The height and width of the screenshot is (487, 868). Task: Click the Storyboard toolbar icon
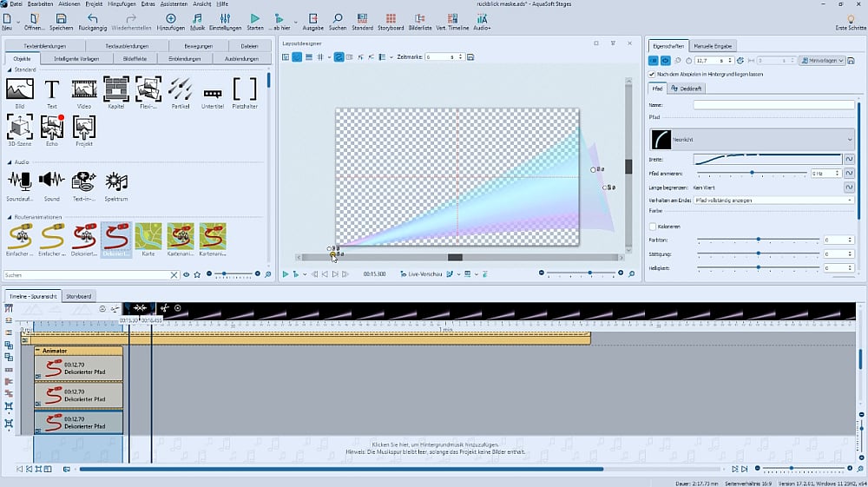(x=391, y=18)
